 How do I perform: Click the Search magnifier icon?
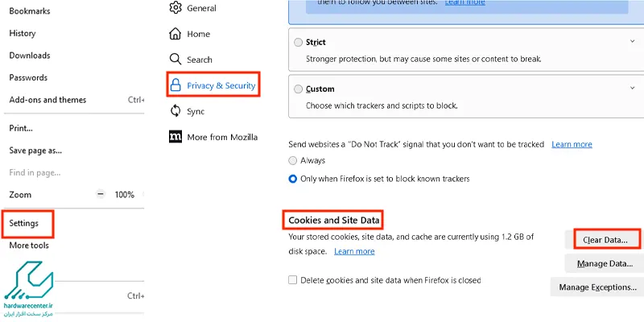[175, 60]
